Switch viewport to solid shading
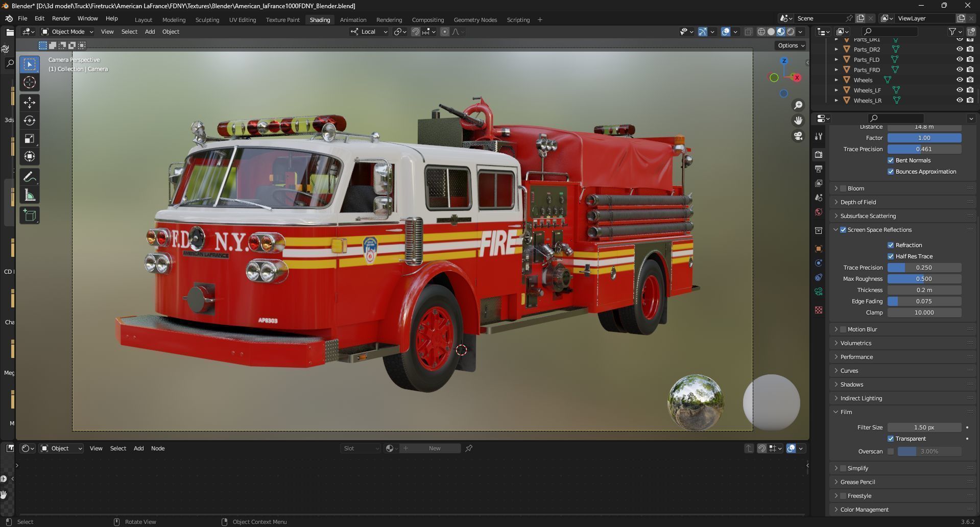 771,32
